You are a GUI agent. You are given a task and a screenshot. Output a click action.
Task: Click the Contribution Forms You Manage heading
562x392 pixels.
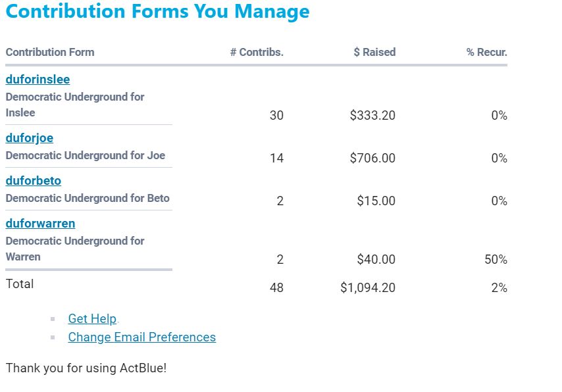pos(157,12)
